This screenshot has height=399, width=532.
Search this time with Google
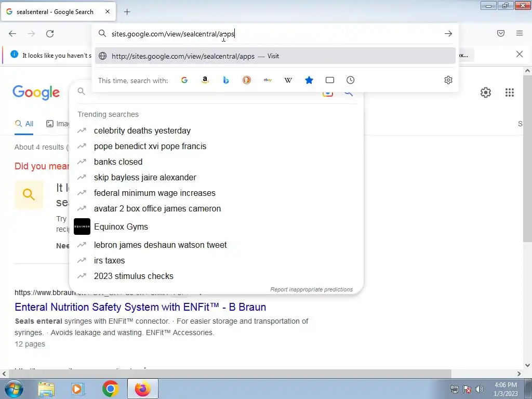coord(184,80)
